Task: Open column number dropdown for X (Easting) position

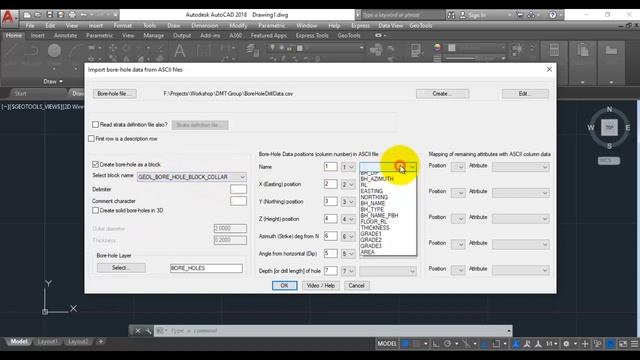Action: click(x=348, y=184)
